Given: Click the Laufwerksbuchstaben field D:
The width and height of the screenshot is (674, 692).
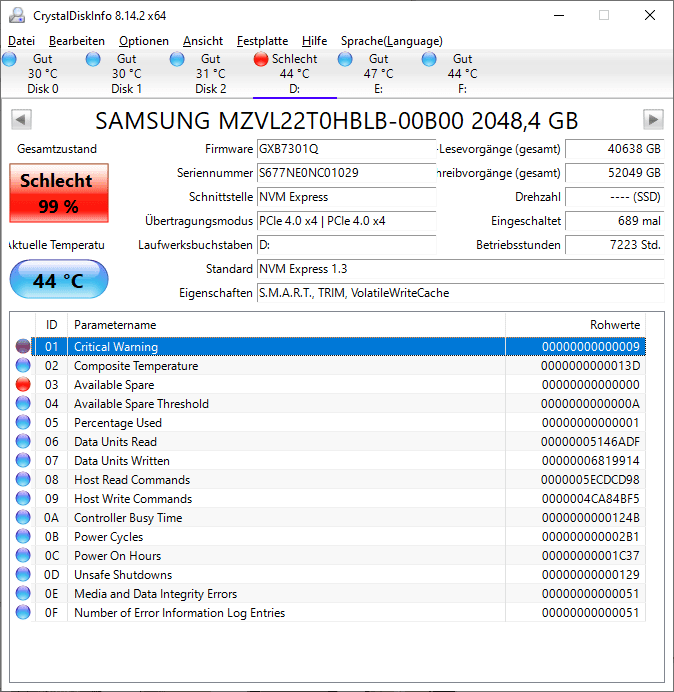Looking at the screenshot, I should tap(346, 245).
